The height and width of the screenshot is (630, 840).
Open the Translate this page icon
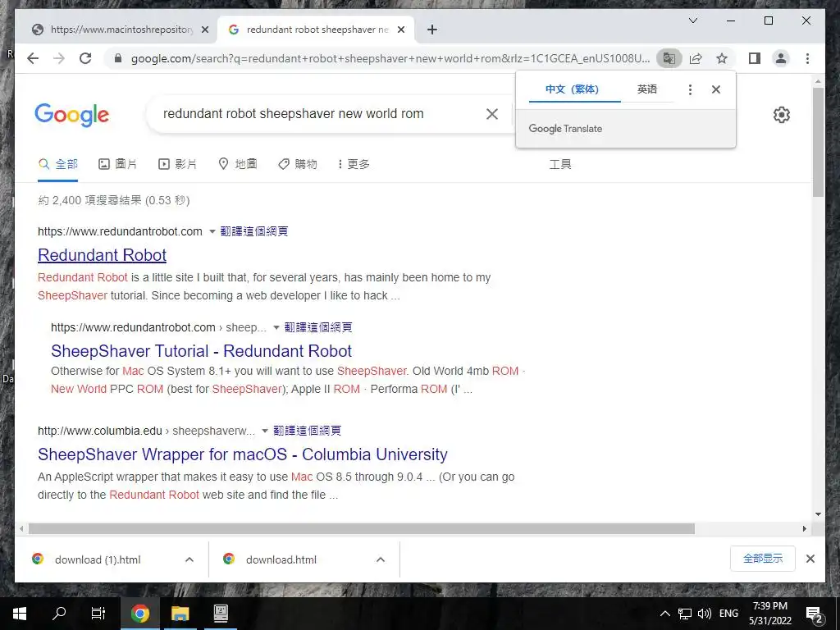pyautogui.click(x=669, y=58)
